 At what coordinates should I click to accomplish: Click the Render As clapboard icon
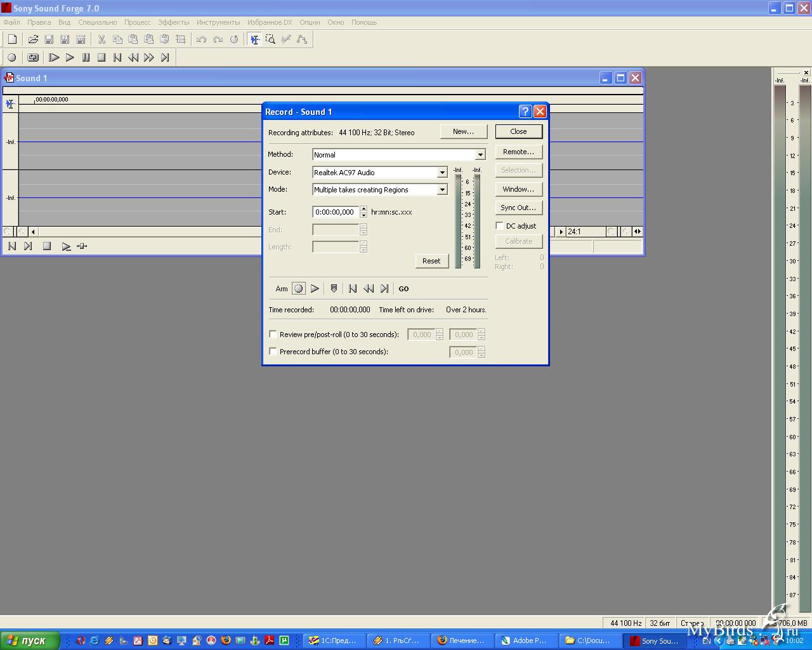(x=81, y=39)
